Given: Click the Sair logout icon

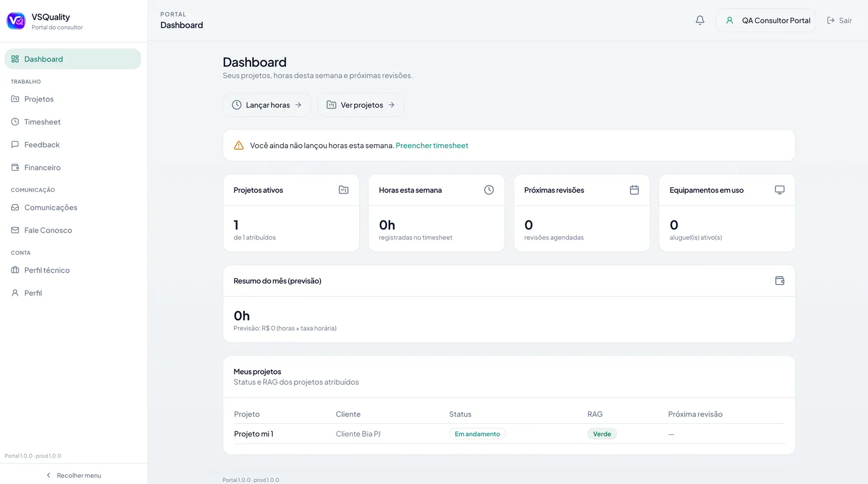Looking at the screenshot, I should click(831, 21).
